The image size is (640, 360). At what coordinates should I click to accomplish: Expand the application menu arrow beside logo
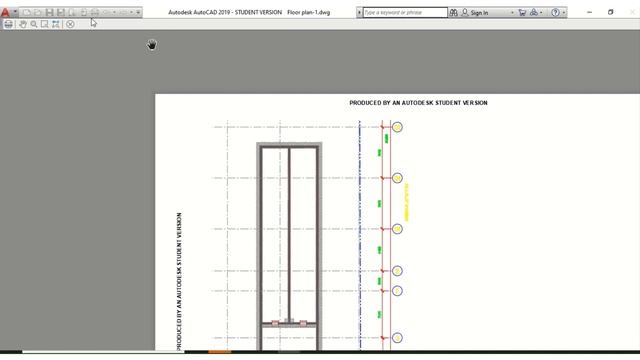[x=15, y=12]
